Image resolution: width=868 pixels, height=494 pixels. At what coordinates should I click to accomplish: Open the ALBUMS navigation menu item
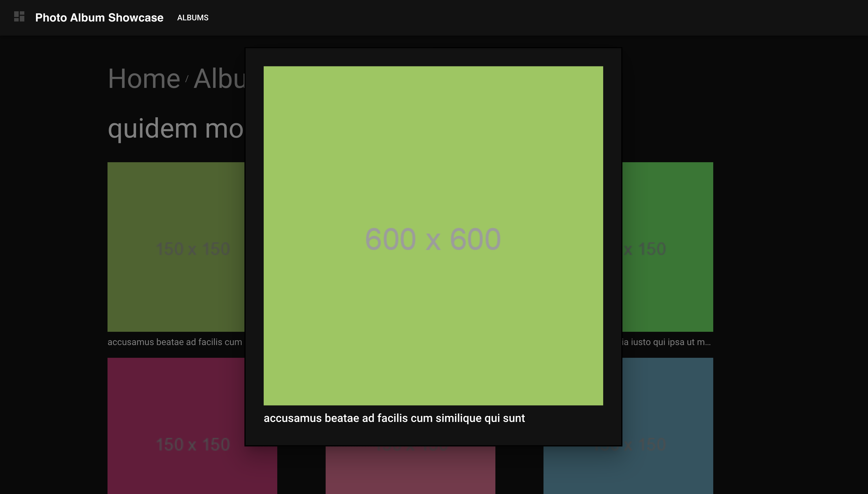coord(193,18)
